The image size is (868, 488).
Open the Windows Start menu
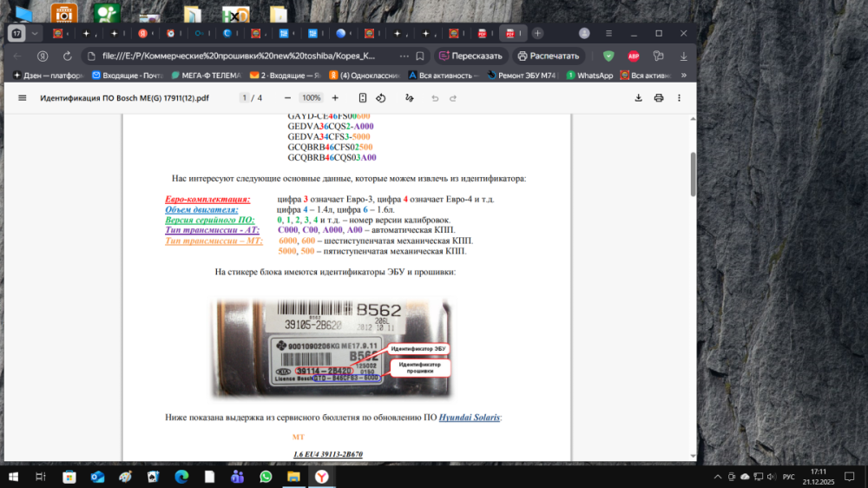point(13,477)
